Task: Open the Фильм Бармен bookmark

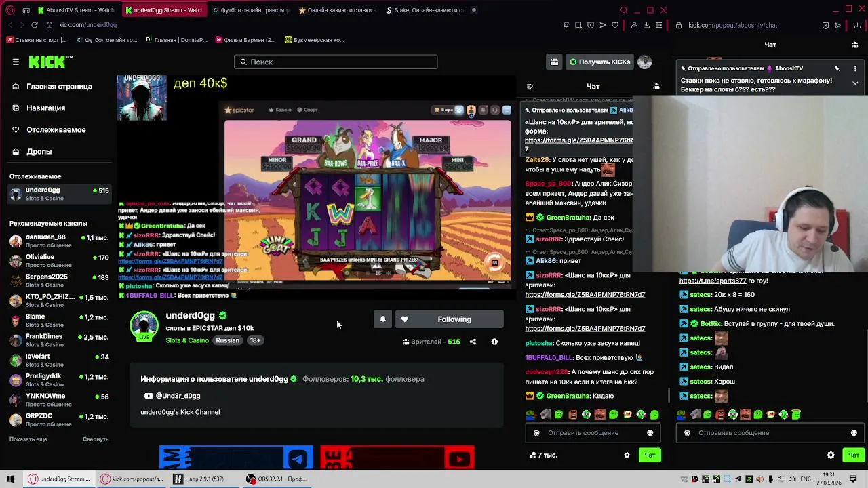Action: point(245,40)
